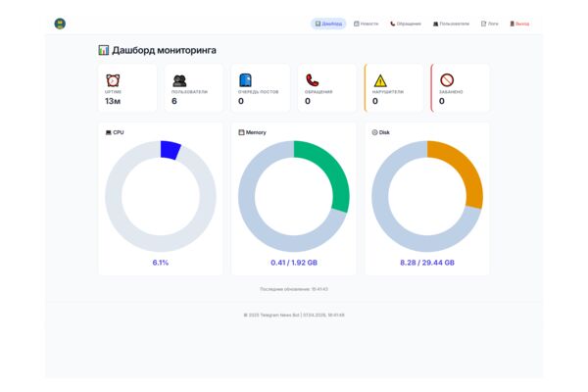
Task: Open the Обращения nav item
Action: tap(406, 24)
